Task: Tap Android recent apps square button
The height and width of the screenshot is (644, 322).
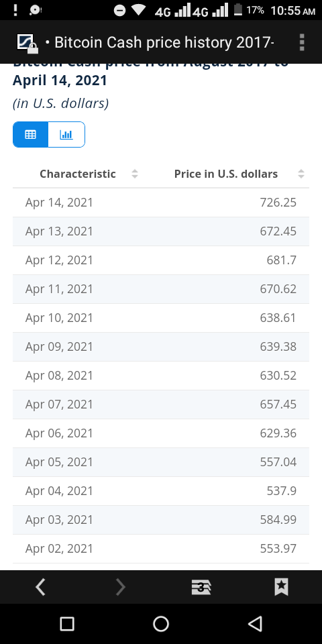Action: 67,624
